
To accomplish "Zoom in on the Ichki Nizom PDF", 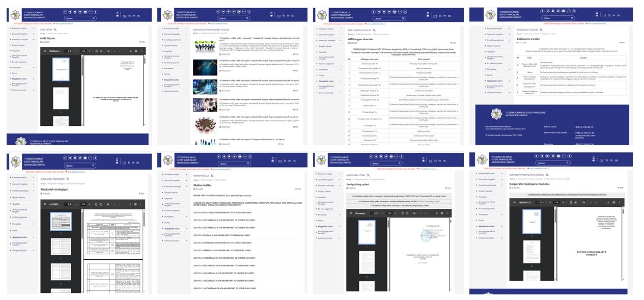I will click(x=90, y=51).
